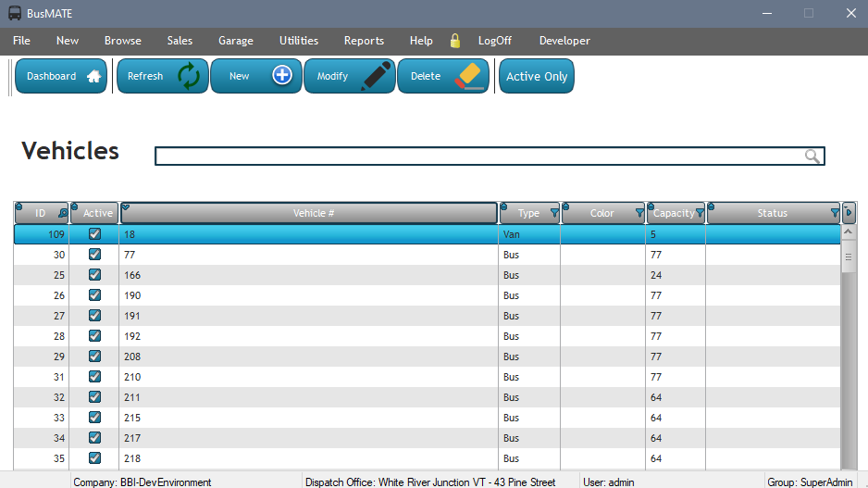This screenshot has height=488, width=868.
Task: Click the Modify pencil icon
Action: (x=376, y=76)
